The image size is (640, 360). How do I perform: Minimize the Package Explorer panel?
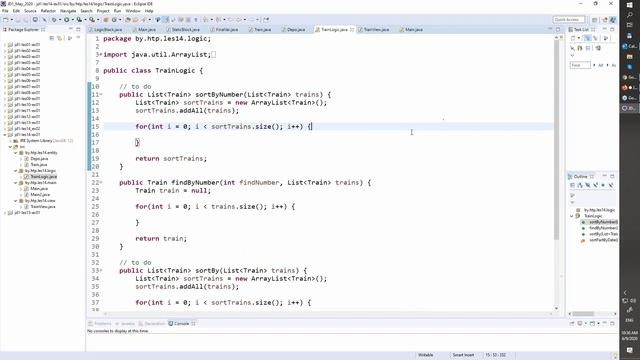pyautogui.click(x=71, y=29)
